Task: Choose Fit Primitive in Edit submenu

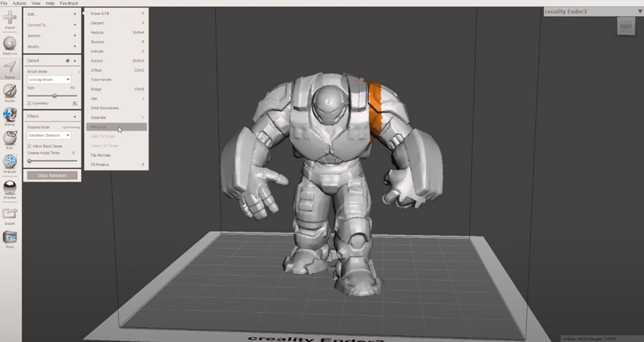Action: pyautogui.click(x=116, y=165)
